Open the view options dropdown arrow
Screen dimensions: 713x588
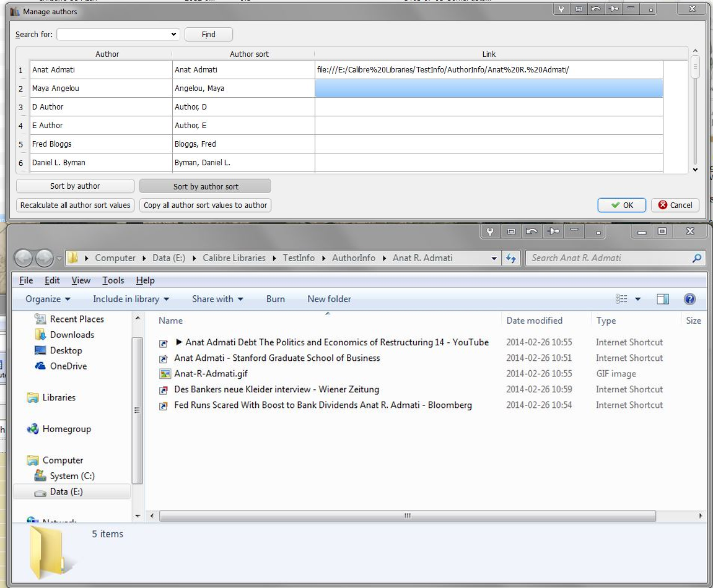click(637, 299)
